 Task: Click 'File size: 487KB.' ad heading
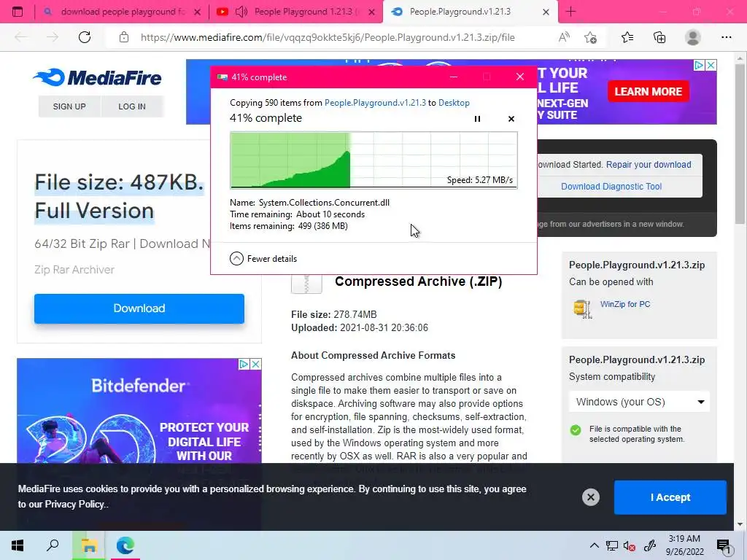[119, 182]
